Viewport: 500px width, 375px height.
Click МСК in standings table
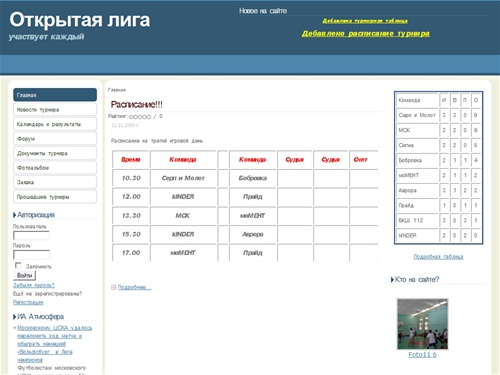tap(417, 130)
